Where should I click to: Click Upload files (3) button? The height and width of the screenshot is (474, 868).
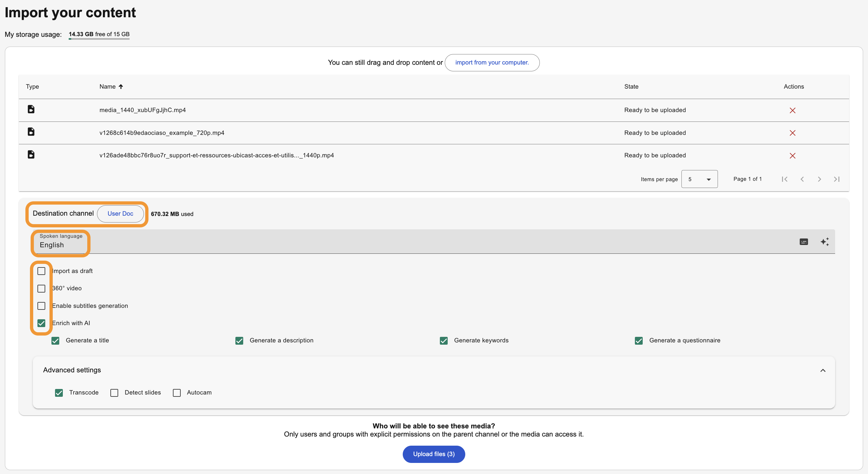point(434,454)
